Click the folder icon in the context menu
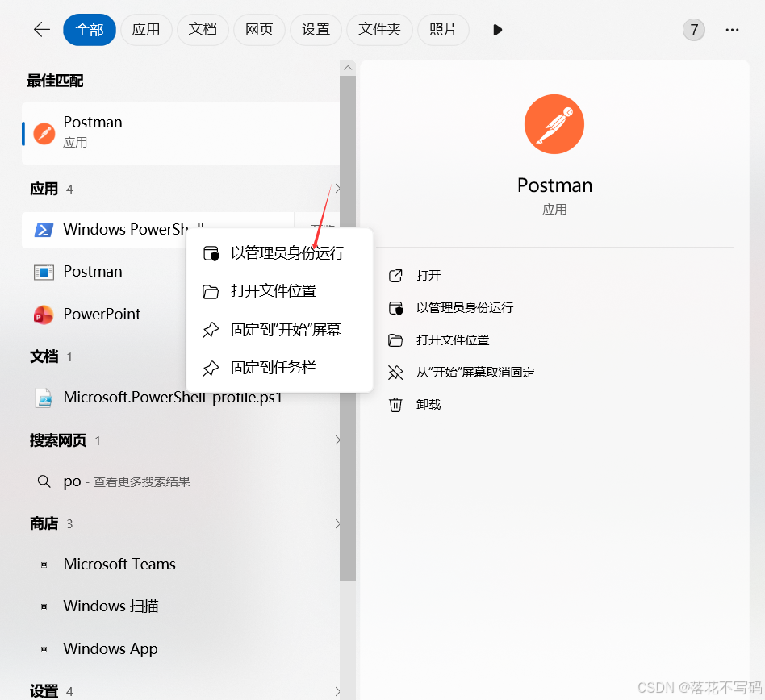 pyautogui.click(x=211, y=291)
